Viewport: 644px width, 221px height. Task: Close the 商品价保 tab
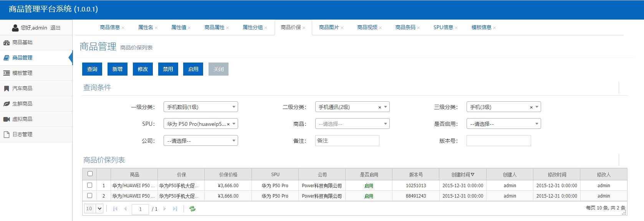pyautogui.click(x=304, y=28)
